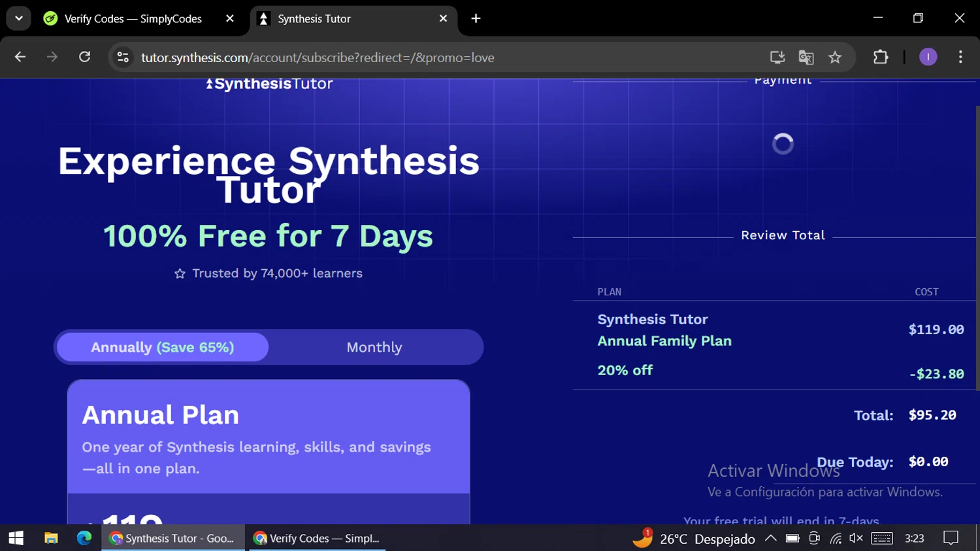Check the battery status icon
The width and height of the screenshot is (980, 551).
click(x=792, y=539)
